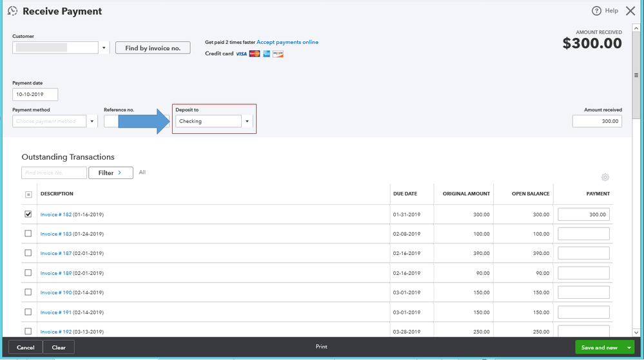Open the Payment method dropdown
Viewport: 644px width, 360px height.
click(x=92, y=121)
